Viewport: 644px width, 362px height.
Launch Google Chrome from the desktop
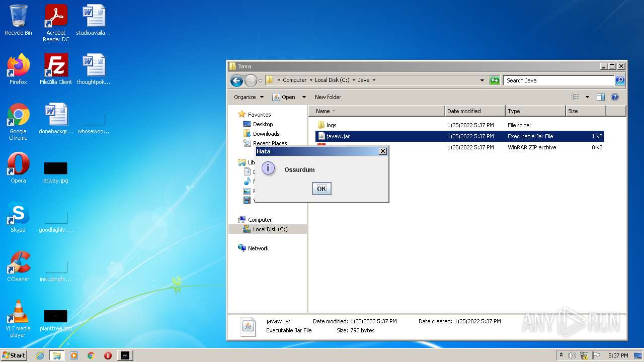[18, 122]
